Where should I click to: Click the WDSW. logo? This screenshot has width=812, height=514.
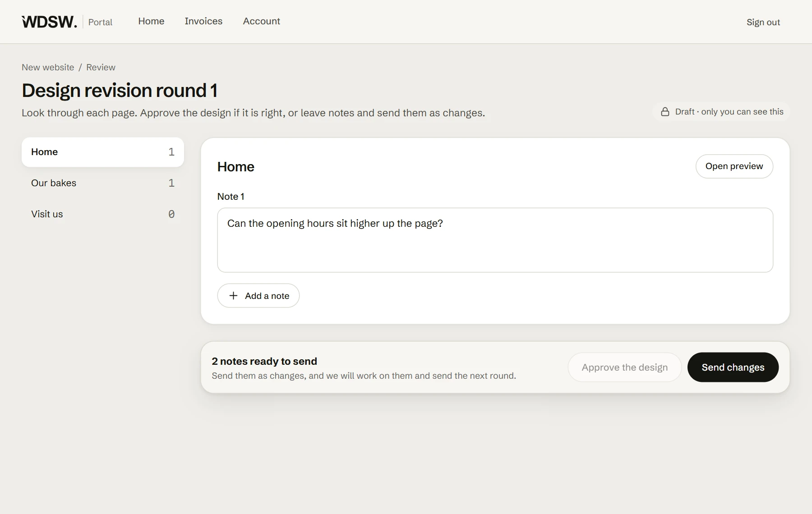[x=49, y=22]
